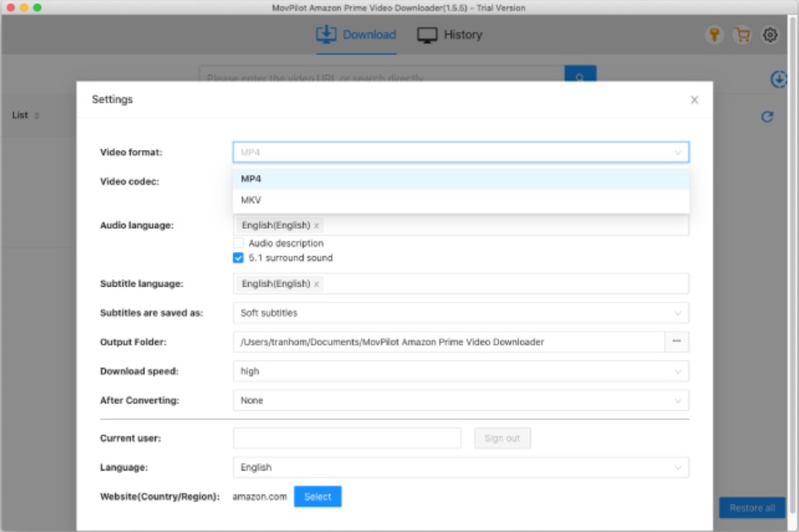Switch to the History tab
Image resolution: width=799 pixels, height=532 pixels.
coord(449,35)
